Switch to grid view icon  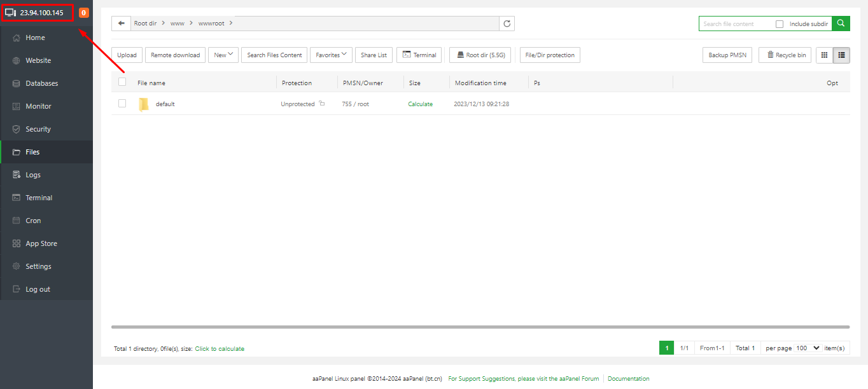pos(825,55)
